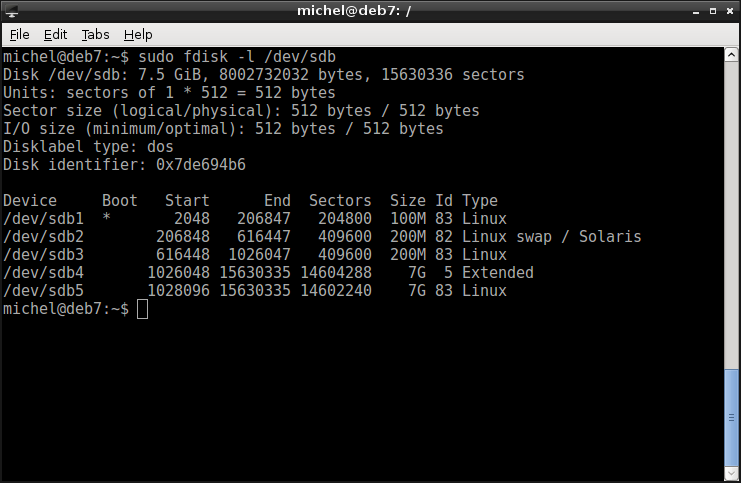The height and width of the screenshot is (483, 741).
Task: Open the Edit menu
Action: (x=55, y=34)
